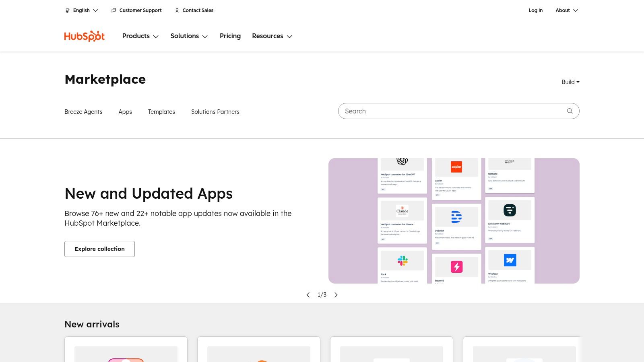Screen dimensions: 644x362
Task: Open the Build dropdown
Action: [x=570, y=82]
